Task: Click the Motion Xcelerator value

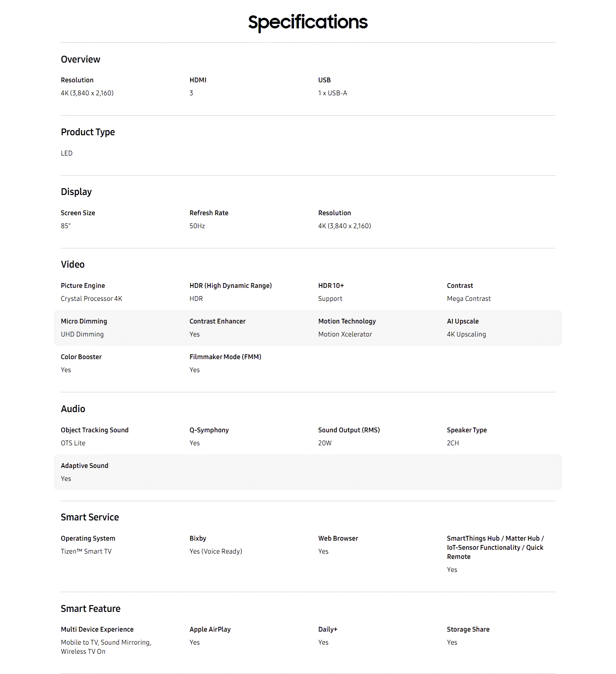Action: point(345,334)
